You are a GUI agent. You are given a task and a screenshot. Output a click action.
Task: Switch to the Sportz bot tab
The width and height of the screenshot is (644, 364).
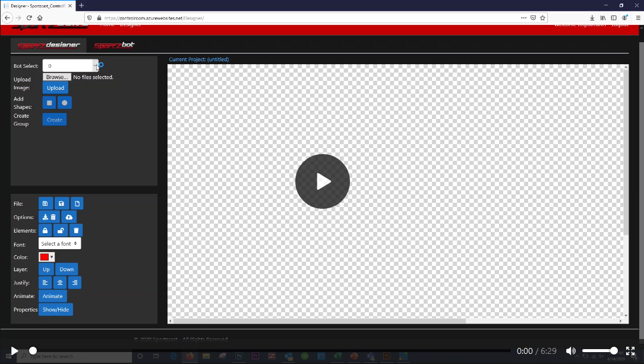tap(114, 45)
